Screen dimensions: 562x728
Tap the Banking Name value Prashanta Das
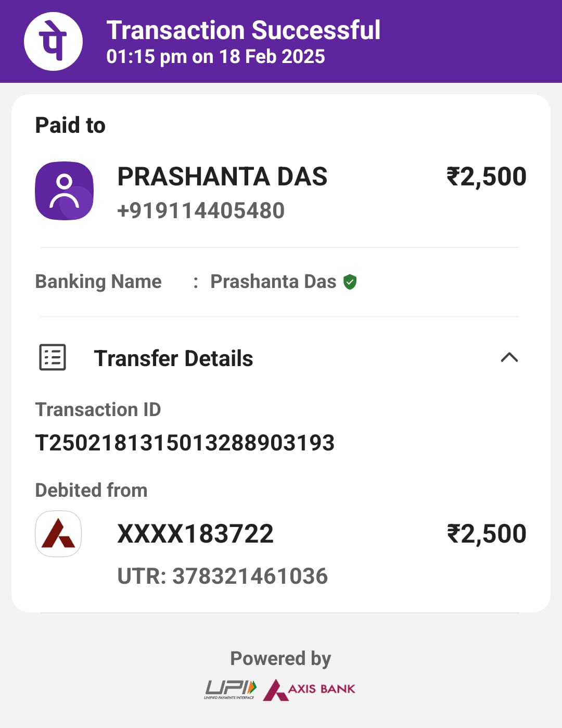click(x=273, y=281)
